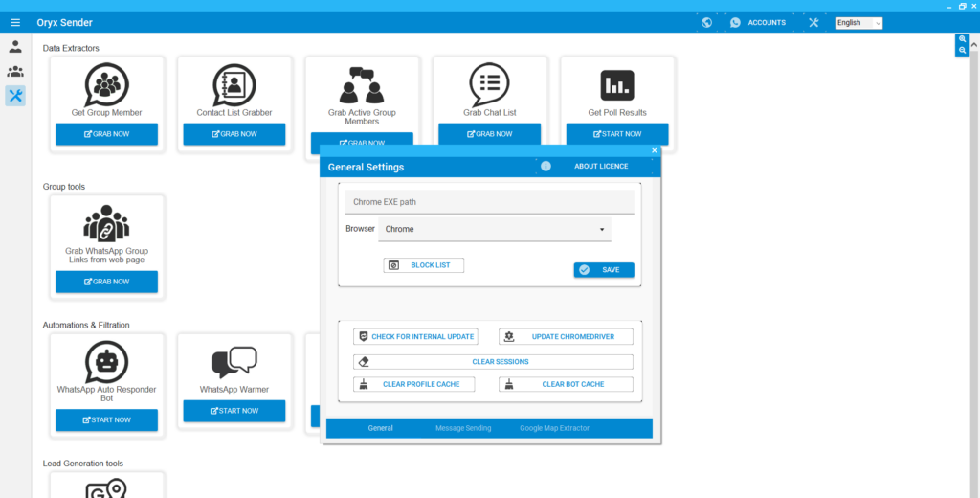This screenshot has height=498, width=980.
Task: Click START NOW under WhatsApp Warmer
Action: coord(234,411)
